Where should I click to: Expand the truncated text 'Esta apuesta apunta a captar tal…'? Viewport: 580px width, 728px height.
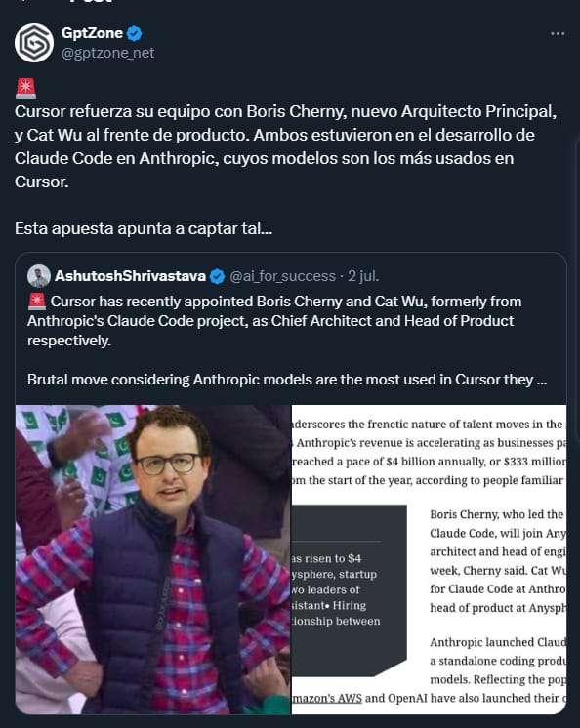tap(144, 228)
